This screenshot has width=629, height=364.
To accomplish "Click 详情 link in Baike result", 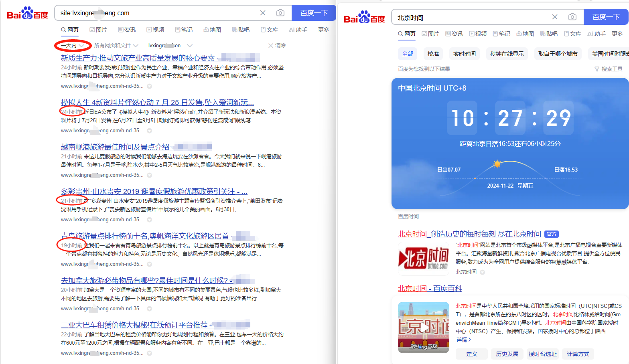I will (463, 340).
